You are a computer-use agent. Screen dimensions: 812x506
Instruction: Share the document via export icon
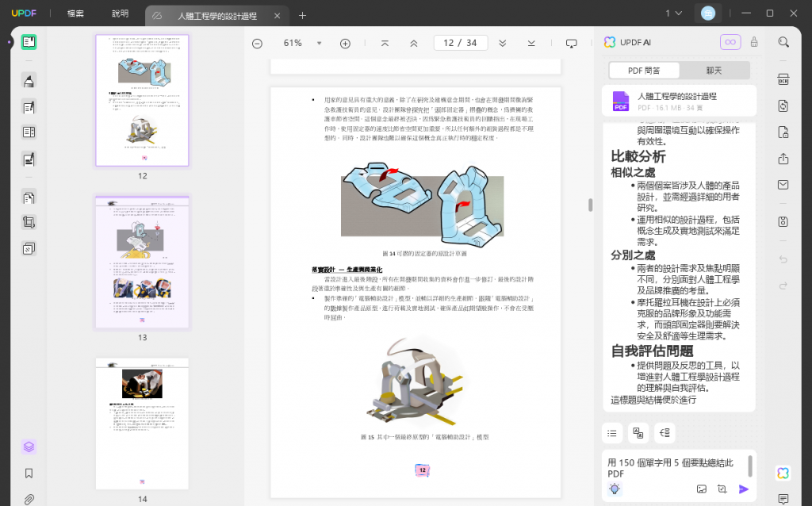pyautogui.click(x=783, y=159)
